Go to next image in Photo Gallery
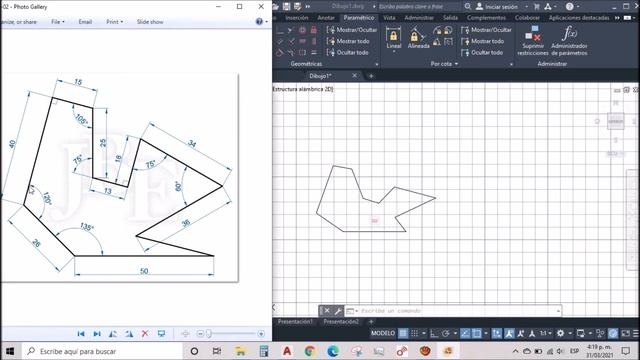 [x=97, y=334]
